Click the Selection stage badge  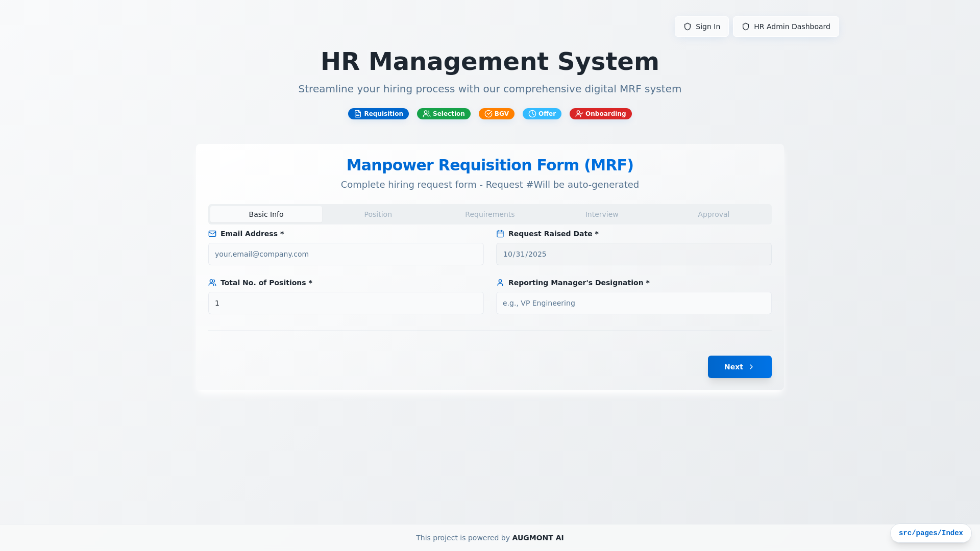click(444, 114)
